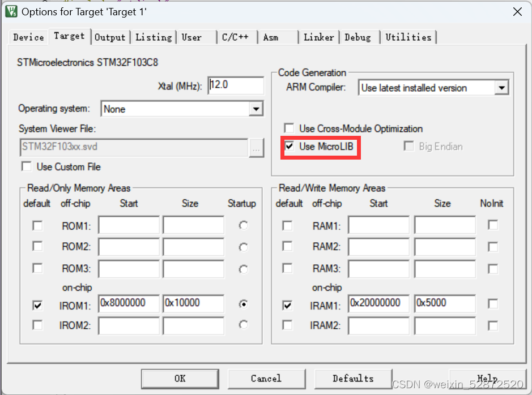
Task: Go to the Listing tab
Action: 154,37
